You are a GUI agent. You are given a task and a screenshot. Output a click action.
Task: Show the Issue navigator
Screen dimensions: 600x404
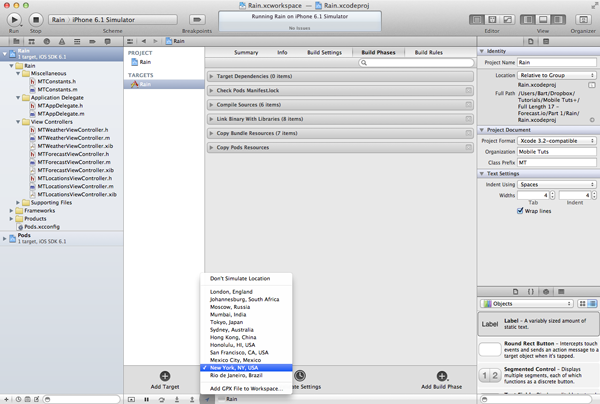[62, 41]
